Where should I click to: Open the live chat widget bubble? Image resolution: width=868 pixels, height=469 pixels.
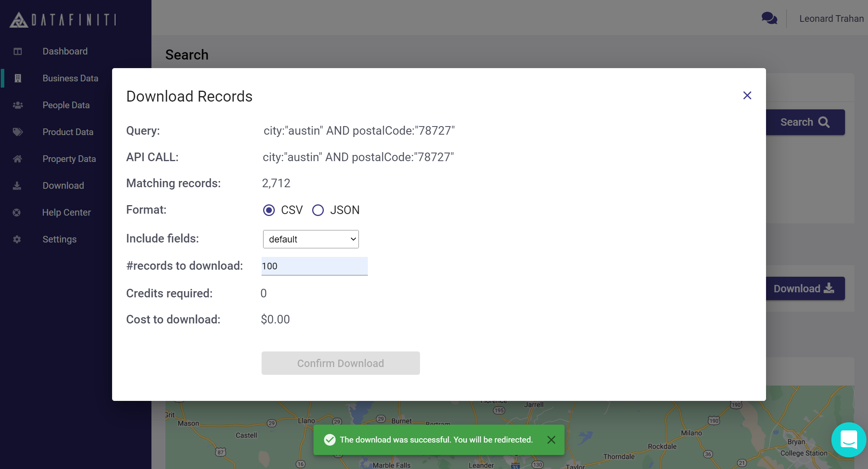849,440
